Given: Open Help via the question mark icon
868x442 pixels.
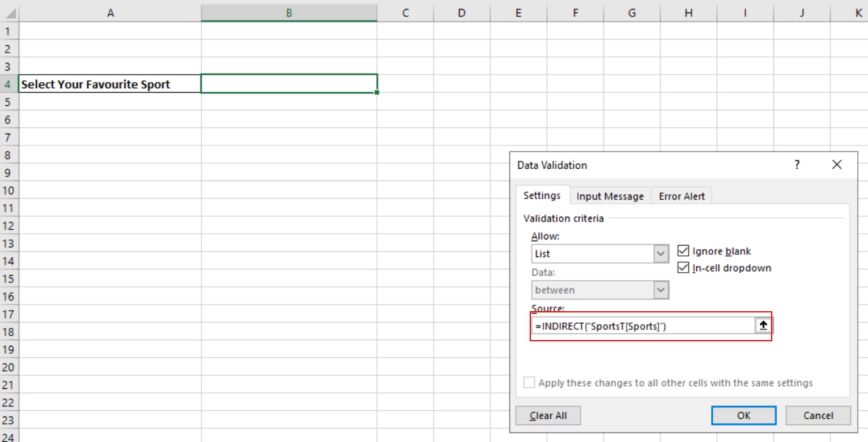Looking at the screenshot, I should pos(797,165).
